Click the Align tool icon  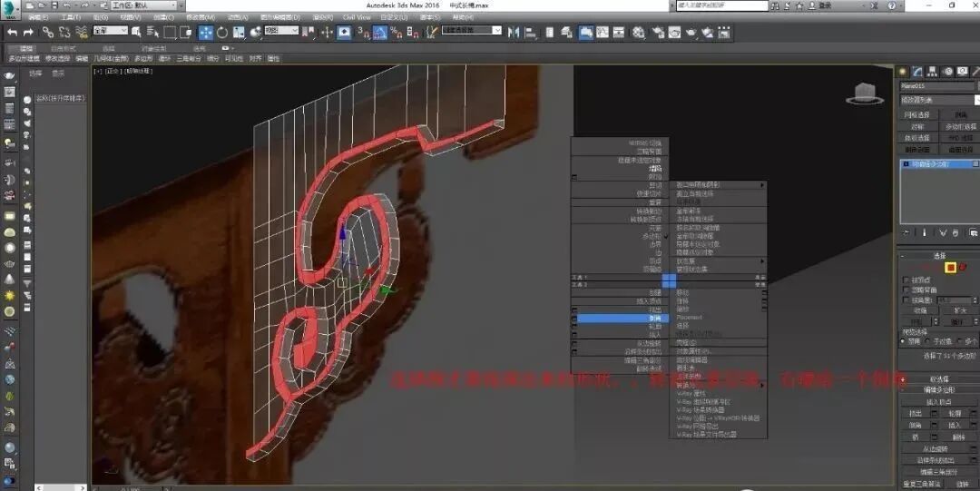click(530, 33)
